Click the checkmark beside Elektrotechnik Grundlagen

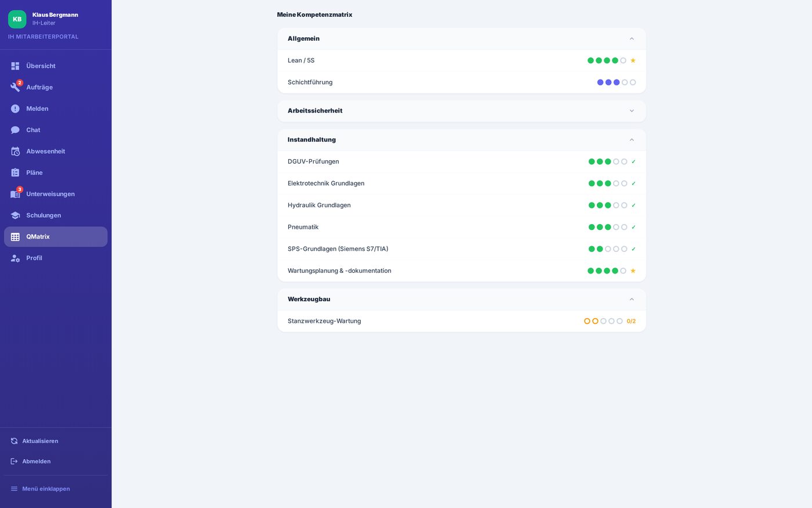point(633,183)
